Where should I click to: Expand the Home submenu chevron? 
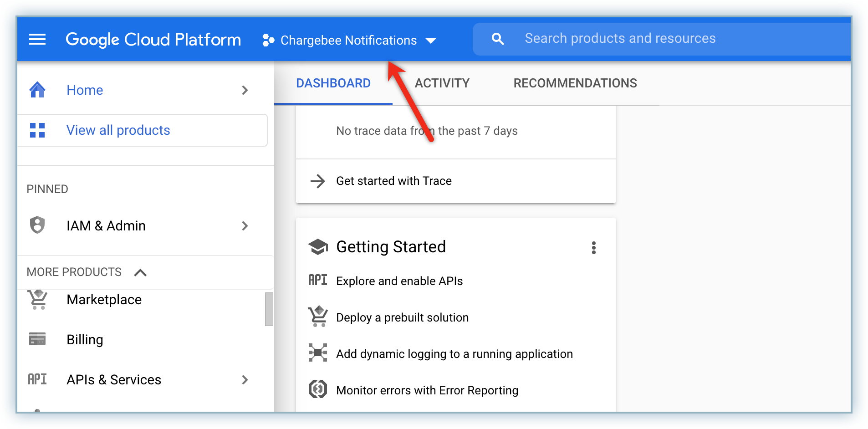click(x=245, y=90)
